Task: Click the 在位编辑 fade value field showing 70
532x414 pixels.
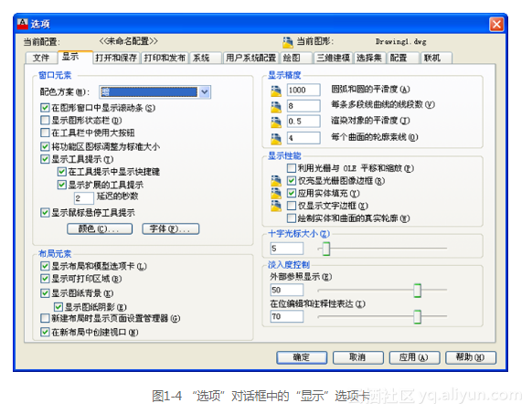Action: pyautogui.click(x=287, y=316)
